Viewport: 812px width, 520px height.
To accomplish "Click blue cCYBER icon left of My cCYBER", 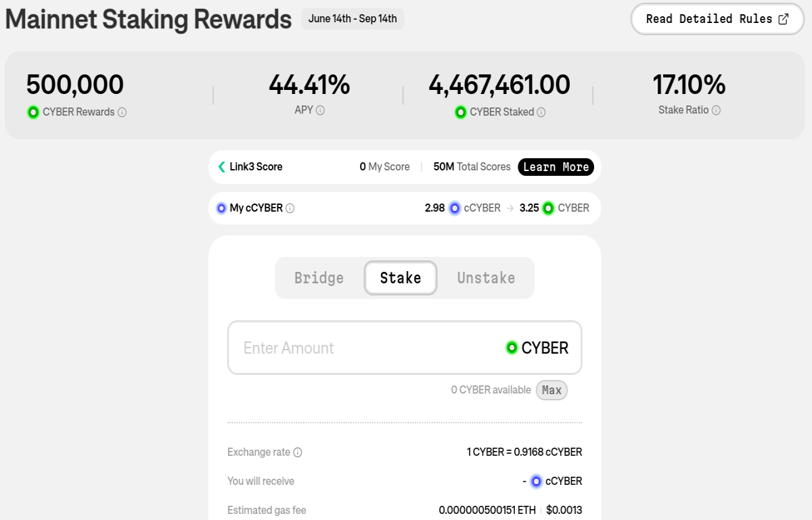I will pyautogui.click(x=221, y=208).
